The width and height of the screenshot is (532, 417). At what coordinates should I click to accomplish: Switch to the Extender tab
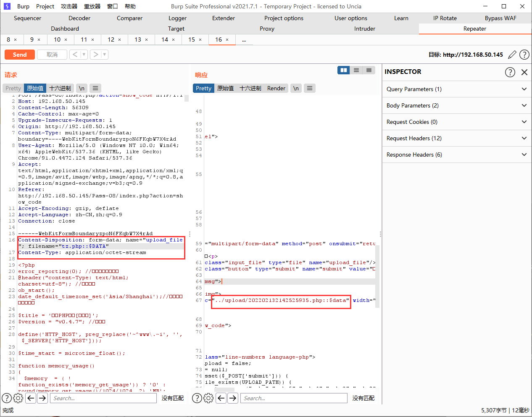(224, 18)
